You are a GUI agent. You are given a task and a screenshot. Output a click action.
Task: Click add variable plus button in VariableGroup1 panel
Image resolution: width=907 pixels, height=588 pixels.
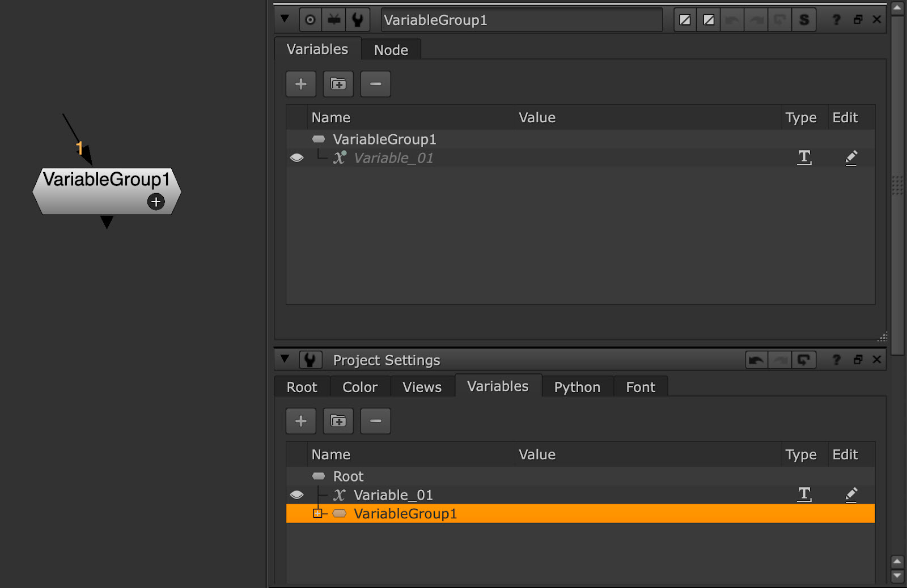[x=301, y=84]
